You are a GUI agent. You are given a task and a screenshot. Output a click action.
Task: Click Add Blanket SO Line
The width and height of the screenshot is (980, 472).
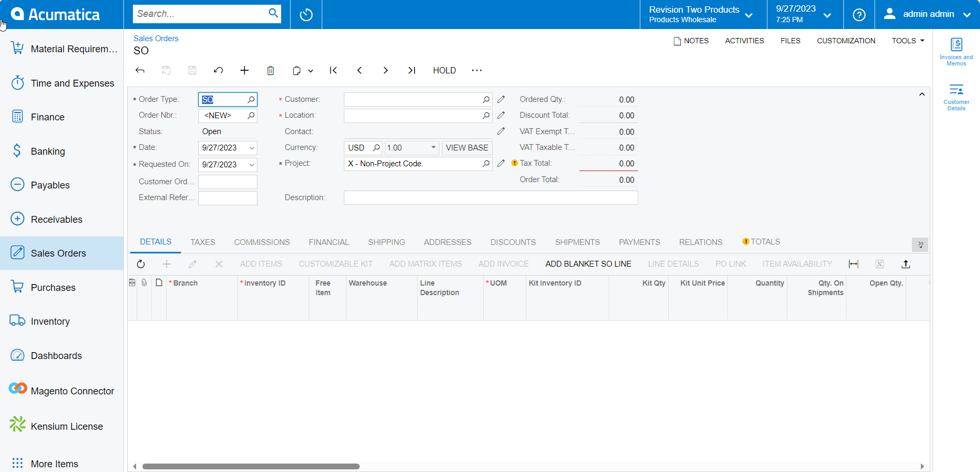(588, 264)
